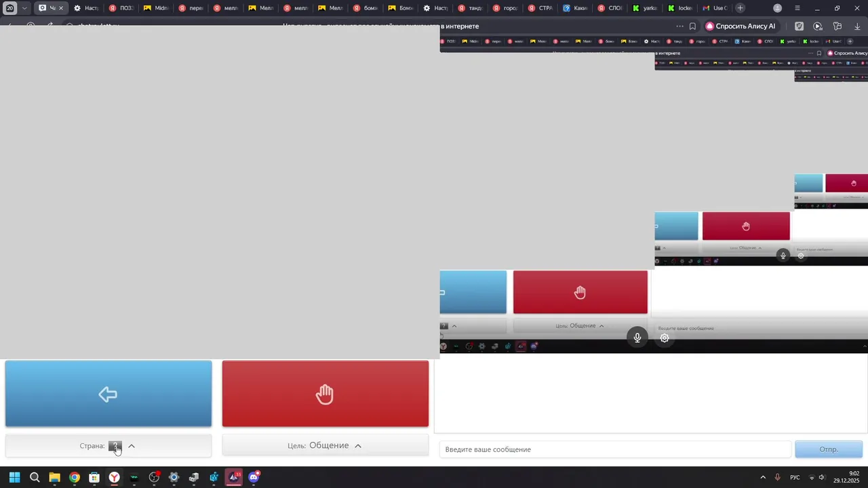Open Google Chrome from the taskbar
The width and height of the screenshot is (868, 488).
75,477
